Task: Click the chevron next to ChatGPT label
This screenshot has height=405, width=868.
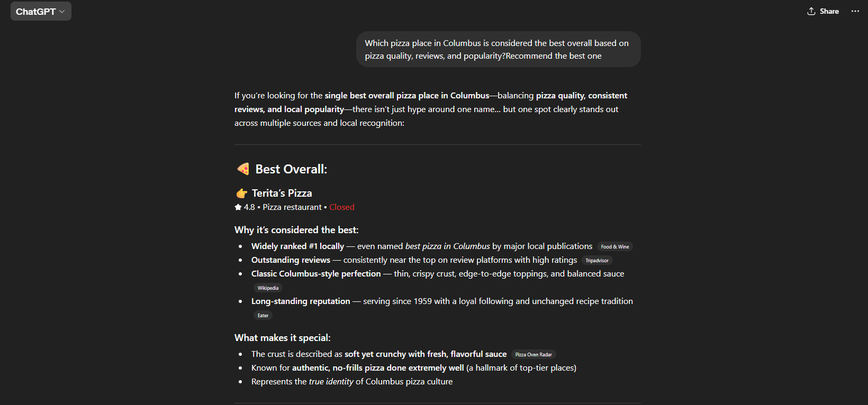Action: (62, 11)
